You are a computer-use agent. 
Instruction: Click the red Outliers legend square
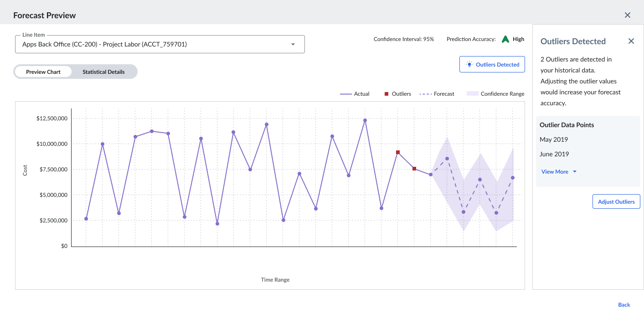tap(386, 94)
